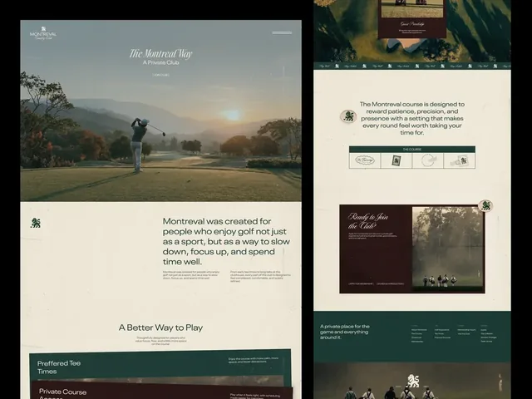Click the misty golfers photo in join card
Viewport: 532px width, 399px height.
(447, 249)
